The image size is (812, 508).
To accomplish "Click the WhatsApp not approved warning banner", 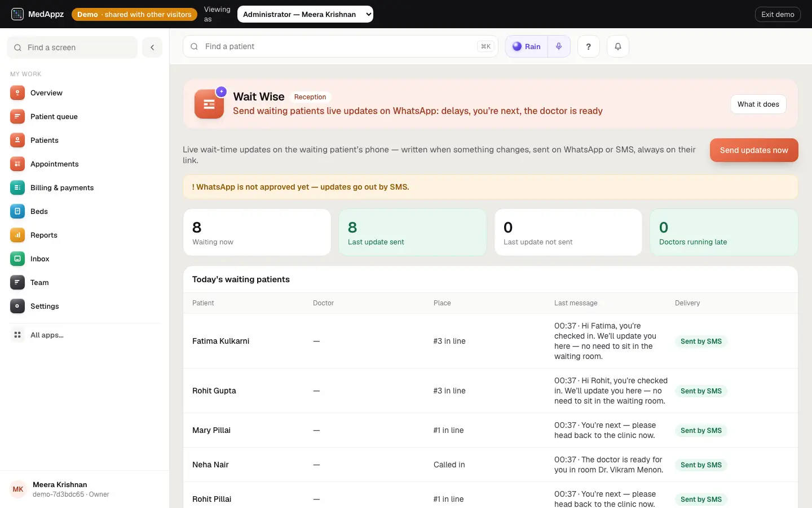I will click(x=491, y=187).
